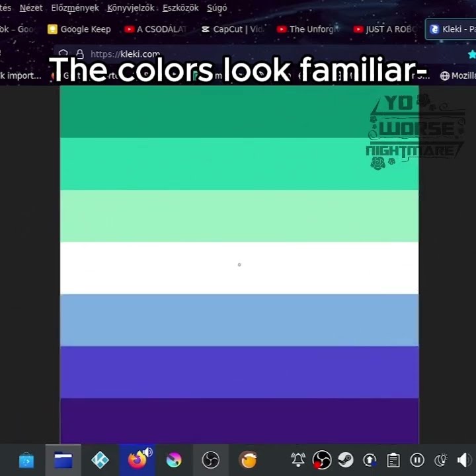Viewport: 476px width, 476px height.
Task: Switch to the Firefox taskbar window
Action: click(137, 460)
